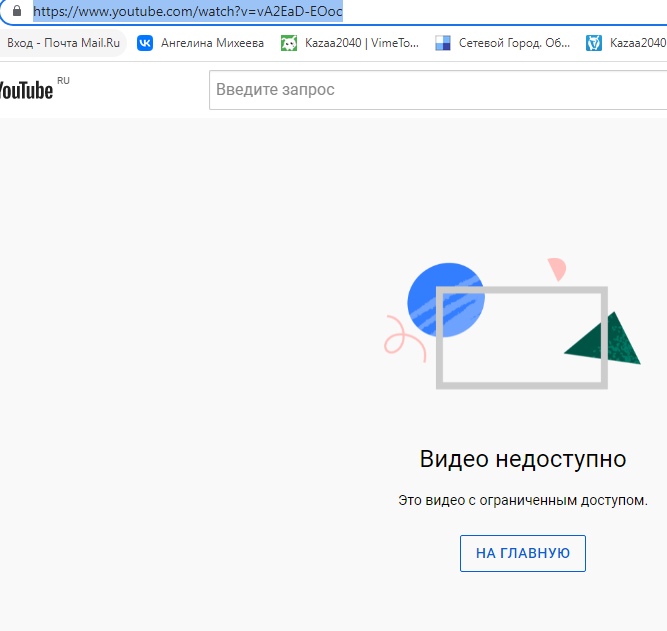
Task: Select the YouTube URL in the address bar
Action: pyautogui.click(x=188, y=12)
